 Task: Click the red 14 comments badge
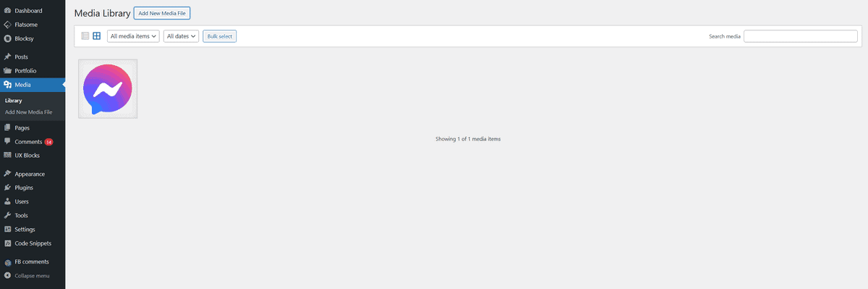[49, 142]
